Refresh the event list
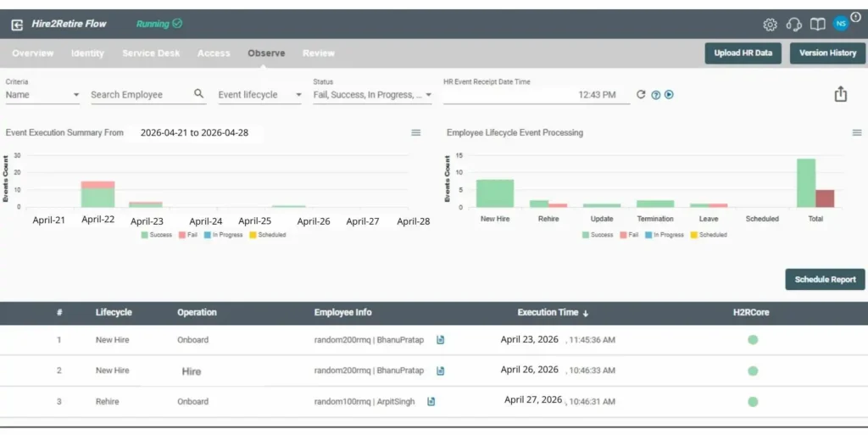The width and height of the screenshot is (868, 435). click(x=641, y=95)
